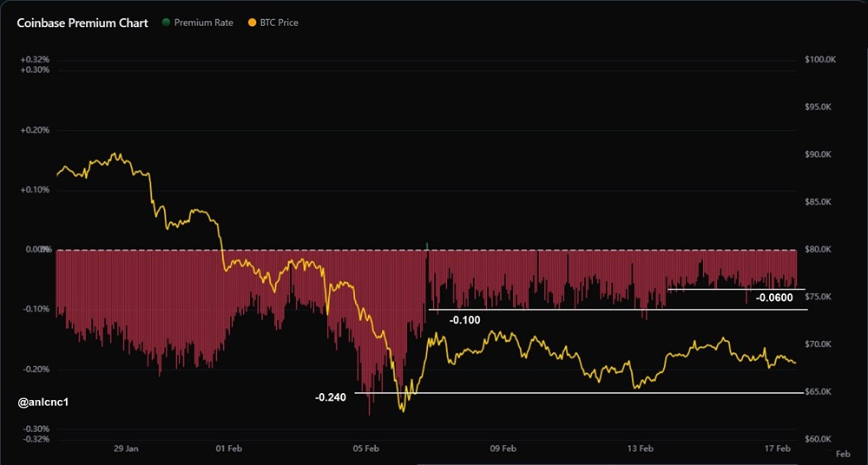Click the green positive premium spike bar
The height and width of the screenshot is (465, 868).
click(427, 246)
